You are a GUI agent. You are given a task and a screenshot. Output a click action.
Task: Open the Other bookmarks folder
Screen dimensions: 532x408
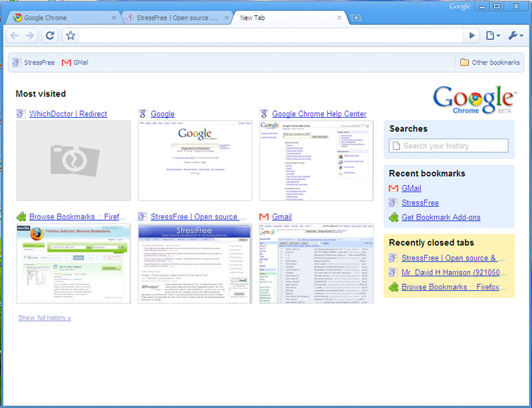coord(489,63)
